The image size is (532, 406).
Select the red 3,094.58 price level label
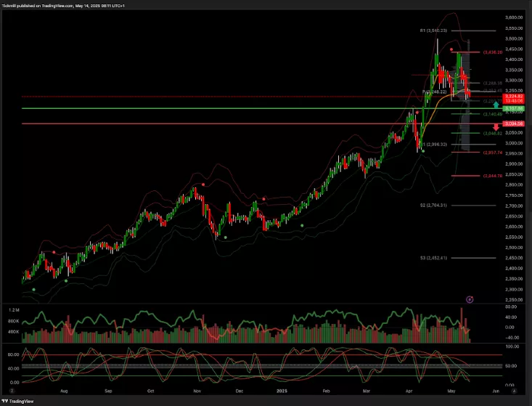tap(512, 124)
